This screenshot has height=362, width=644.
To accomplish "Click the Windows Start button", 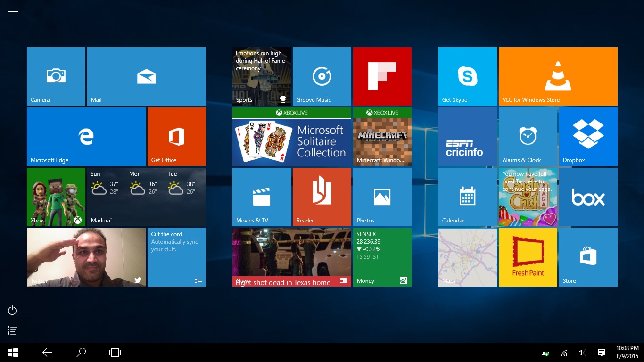I will click(x=13, y=353).
